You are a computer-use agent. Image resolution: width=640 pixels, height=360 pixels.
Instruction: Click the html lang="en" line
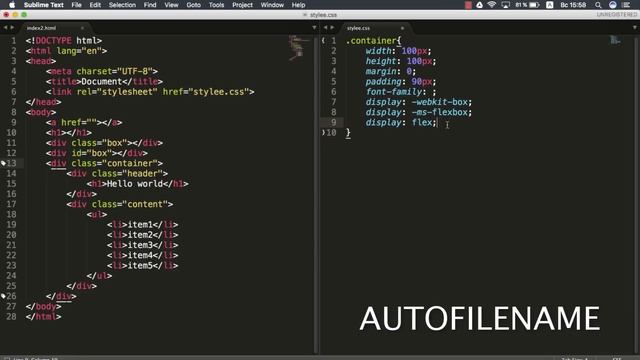[66, 51]
